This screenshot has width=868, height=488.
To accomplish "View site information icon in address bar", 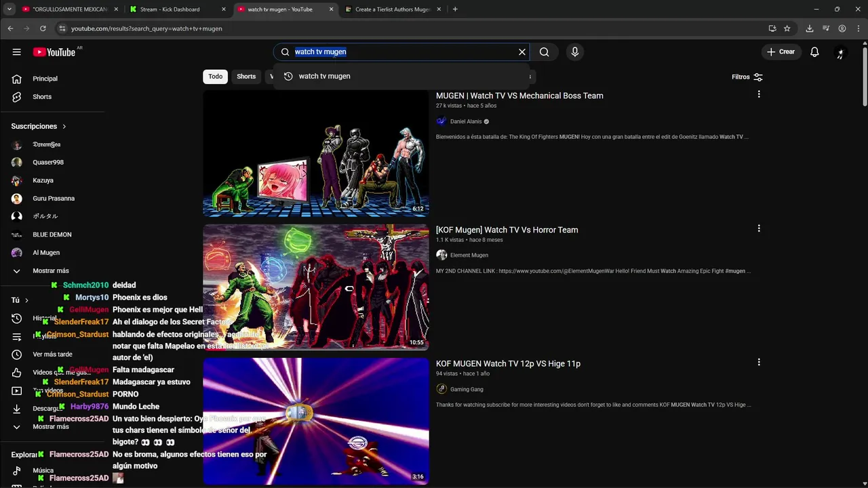I will pos(62,28).
